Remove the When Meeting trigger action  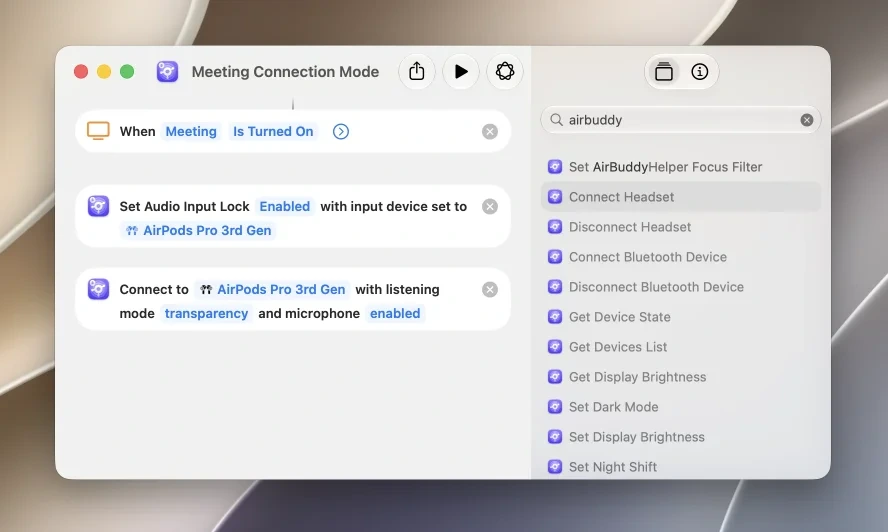point(490,131)
